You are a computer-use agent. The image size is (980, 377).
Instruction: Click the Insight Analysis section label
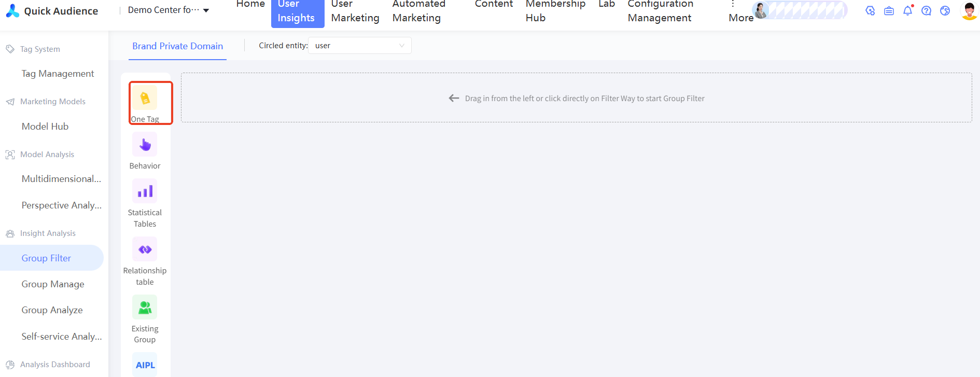click(x=48, y=233)
